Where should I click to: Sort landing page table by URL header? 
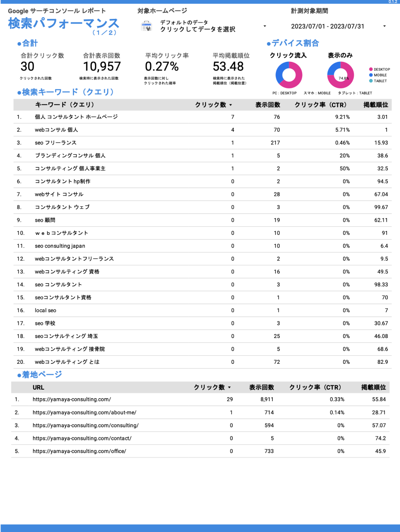38,388
